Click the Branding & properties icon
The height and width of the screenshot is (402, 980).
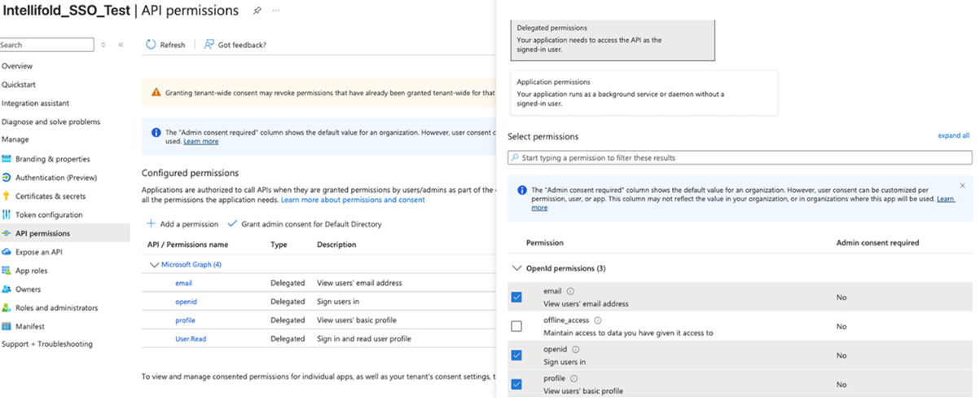pyautogui.click(x=7, y=159)
